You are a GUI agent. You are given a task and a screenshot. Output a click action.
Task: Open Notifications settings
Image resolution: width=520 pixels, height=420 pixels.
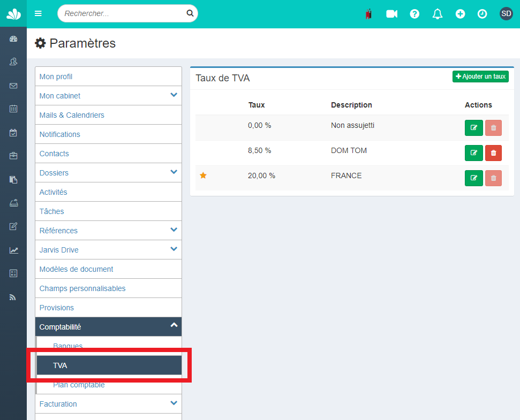pos(108,134)
